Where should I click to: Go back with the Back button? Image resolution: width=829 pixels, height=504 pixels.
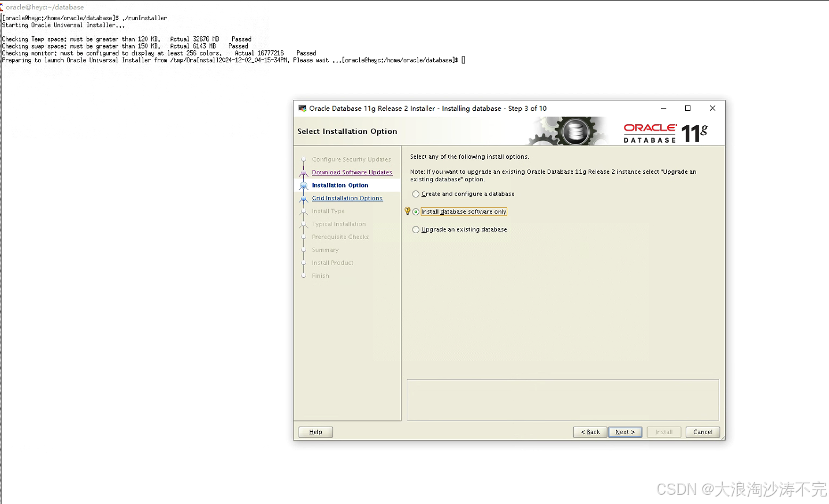(590, 432)
